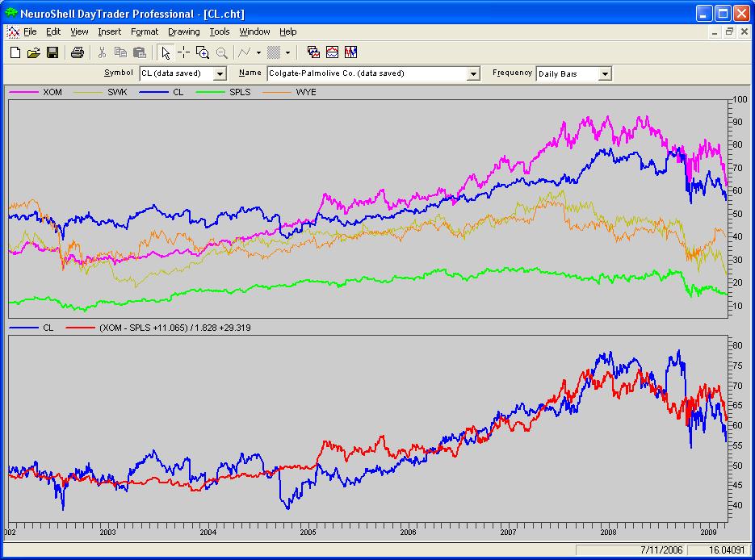Open the Help menu
Viewport: 755px width, 560px height.
coord(288,31)
